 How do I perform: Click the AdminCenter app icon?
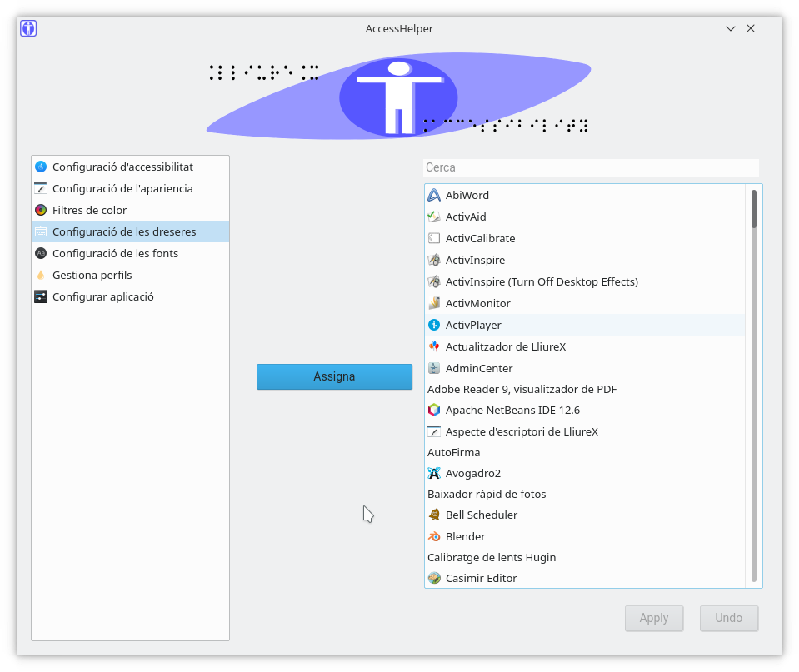pos(433,368)
